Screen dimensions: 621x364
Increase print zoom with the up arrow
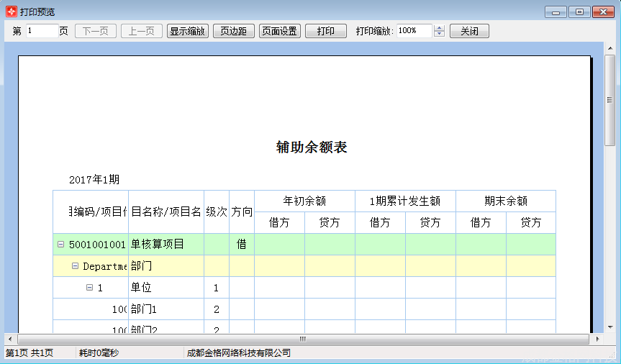click(x=440, y=28)
